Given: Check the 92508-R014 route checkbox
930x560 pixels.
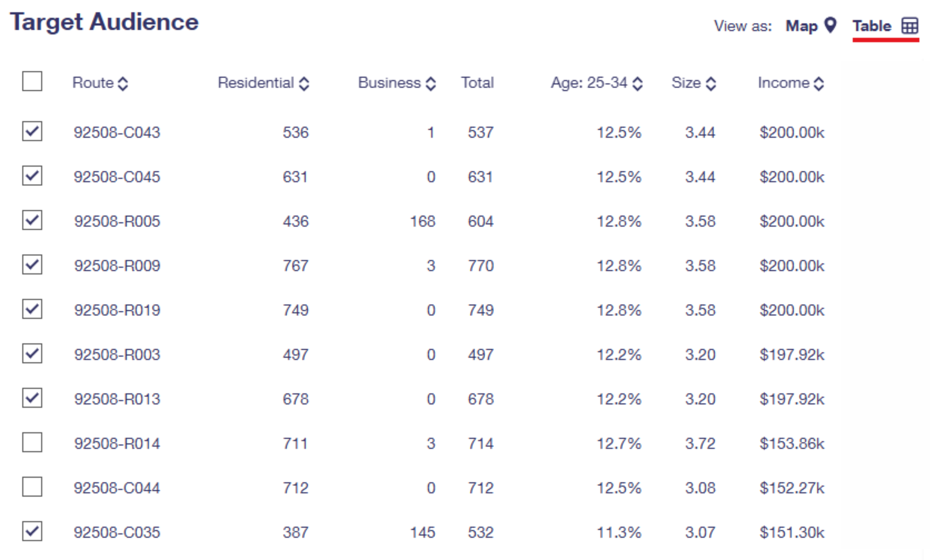Looking at the screenshot, I should click(32, 442).
